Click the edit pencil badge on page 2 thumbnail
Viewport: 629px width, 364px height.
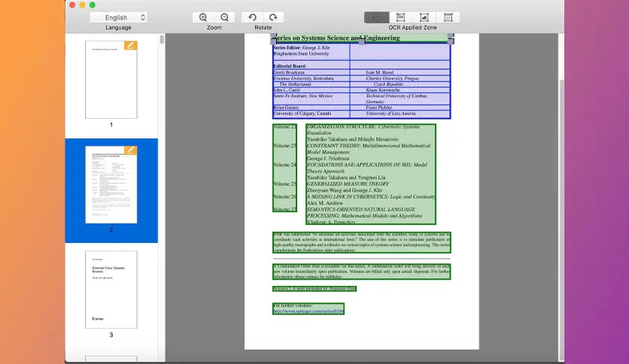(x=130, y=150)
